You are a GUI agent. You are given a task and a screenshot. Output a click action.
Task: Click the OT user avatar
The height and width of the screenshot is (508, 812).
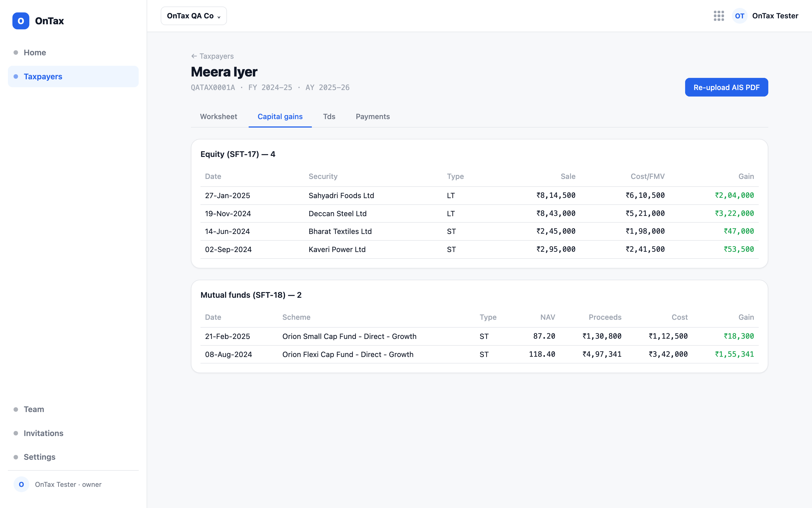tap(740, 16)
